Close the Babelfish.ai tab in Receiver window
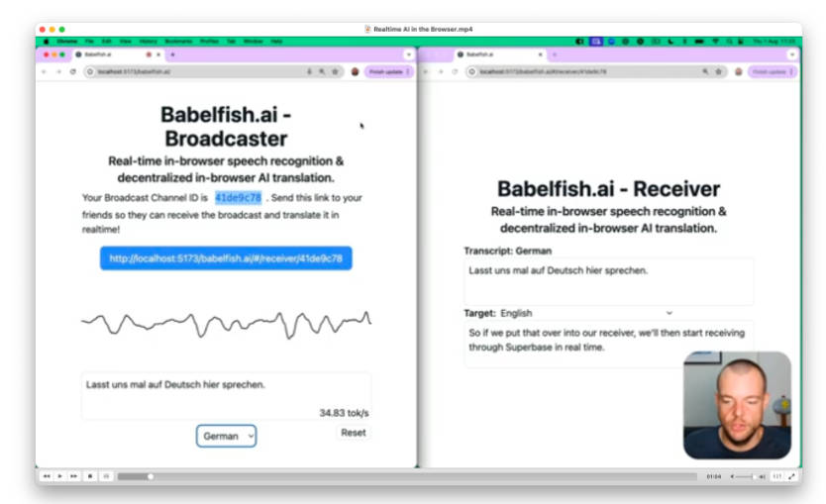 point(540,54)
